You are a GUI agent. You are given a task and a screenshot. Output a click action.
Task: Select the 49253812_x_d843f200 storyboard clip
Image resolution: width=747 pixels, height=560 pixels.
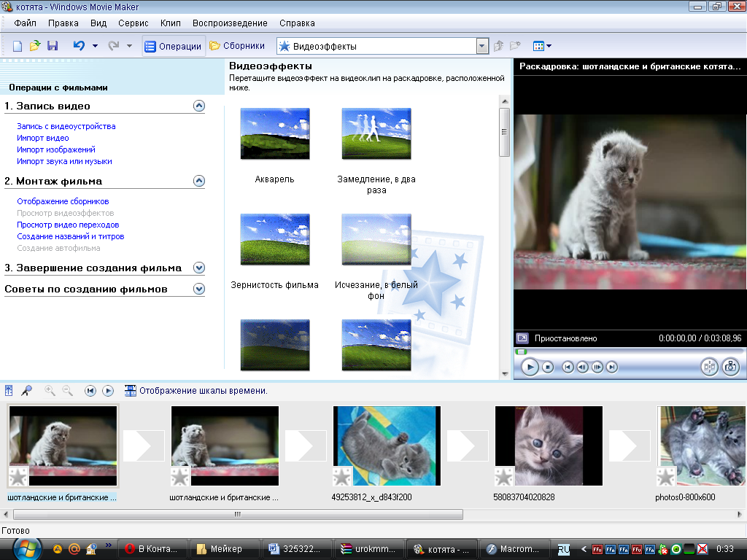pos(387,446)
